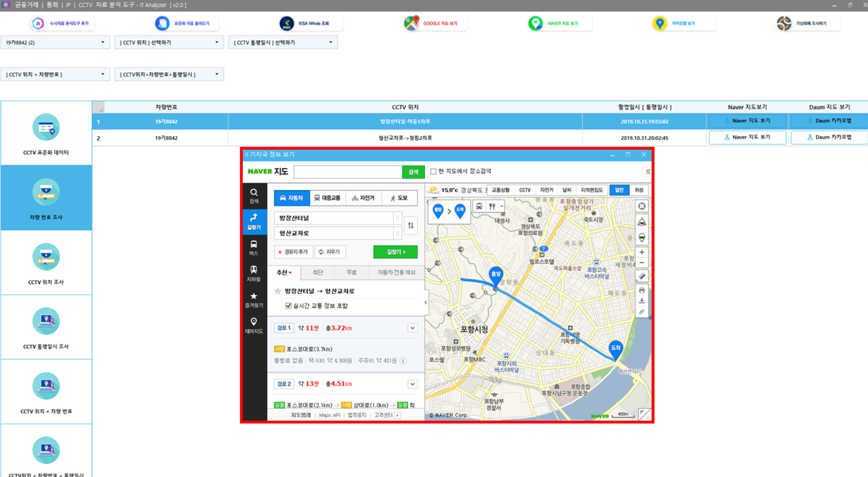Click Naver 지도 보기 for 형산교차로 row

[747, 137]
